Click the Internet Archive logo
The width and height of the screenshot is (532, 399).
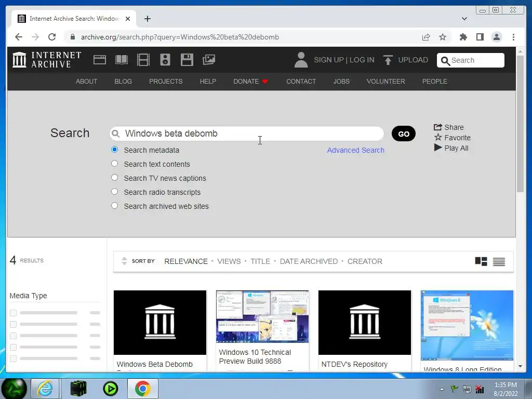coord(47,60)
